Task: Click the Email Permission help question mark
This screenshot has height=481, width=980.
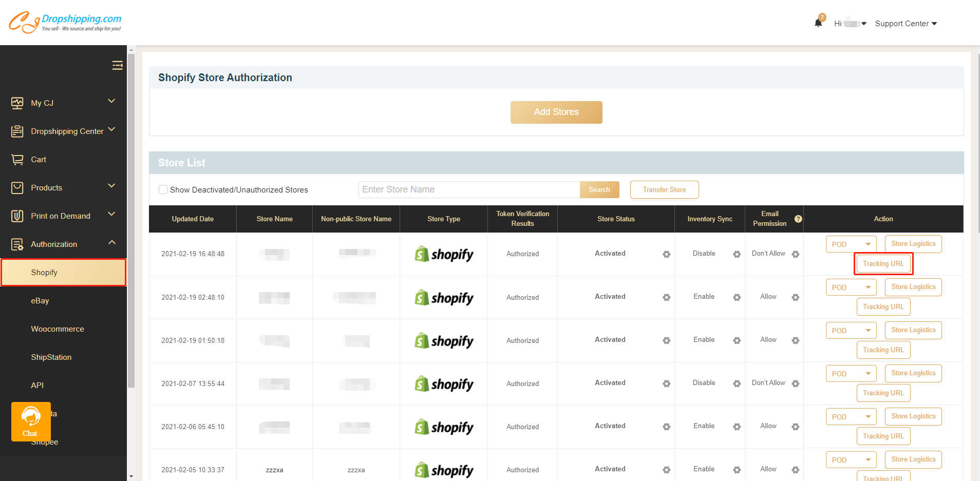Action: (798, 219)
